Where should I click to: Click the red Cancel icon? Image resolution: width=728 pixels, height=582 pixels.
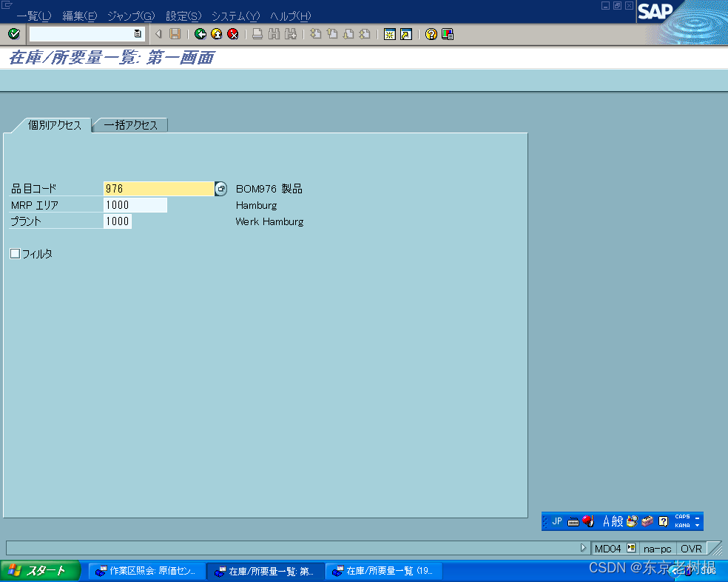click(x=233, y=33)
